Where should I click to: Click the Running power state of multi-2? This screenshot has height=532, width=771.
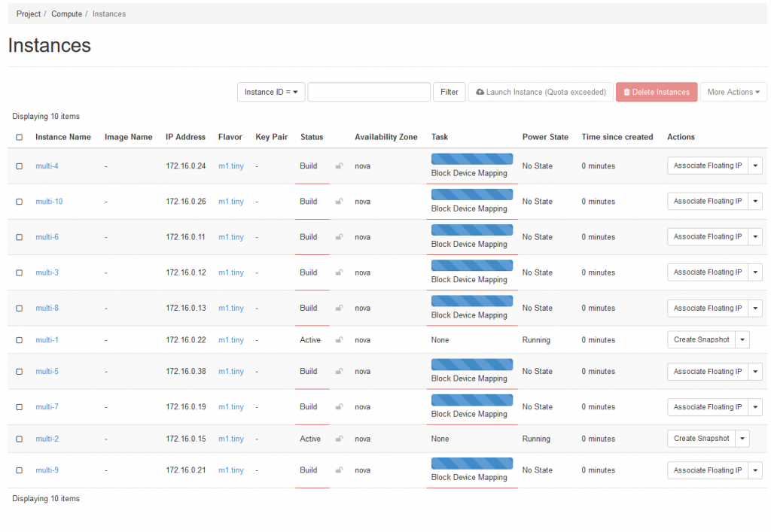coord(536,439)
